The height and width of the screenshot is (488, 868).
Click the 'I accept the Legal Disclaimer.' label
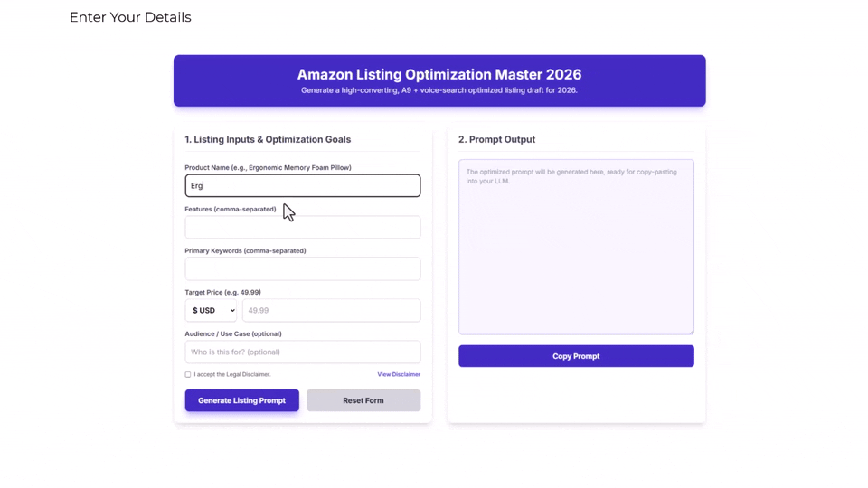[x=232, y=374]
